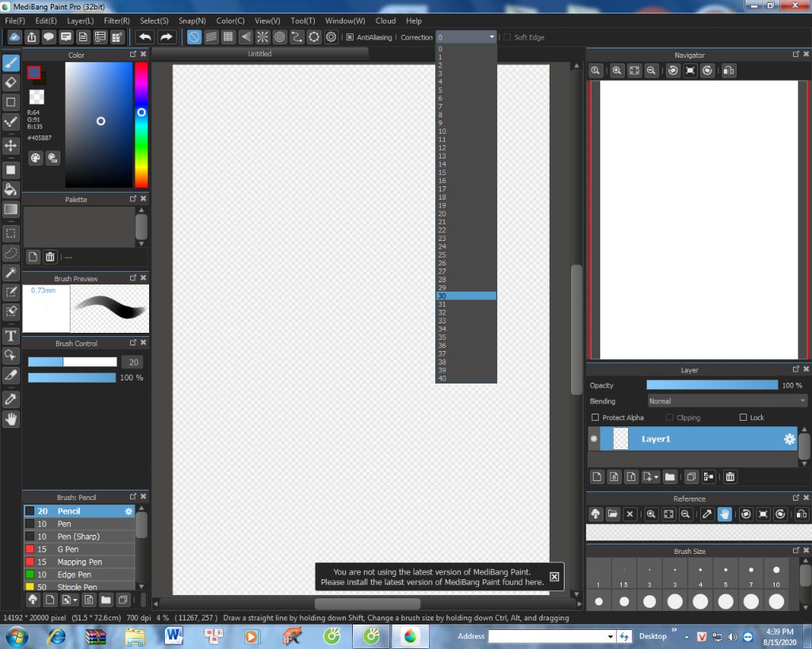Pick brush size 10 preset

[776, 575]
